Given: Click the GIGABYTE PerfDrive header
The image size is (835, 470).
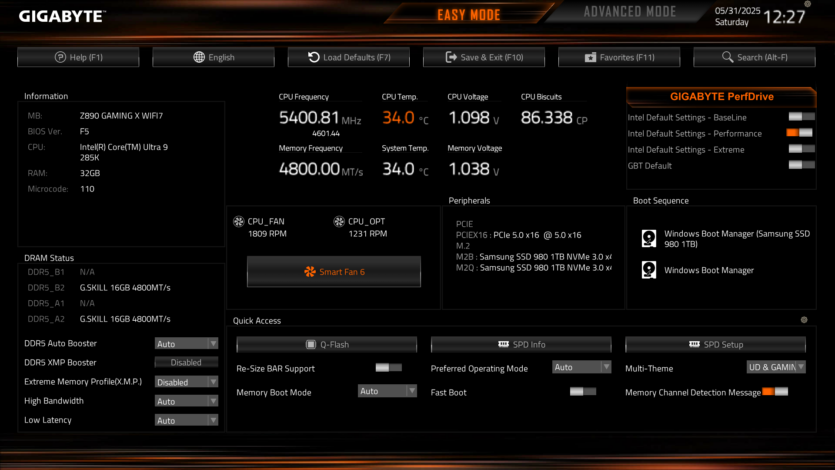Looking at the screenshot, I should (x=722, y=96).
